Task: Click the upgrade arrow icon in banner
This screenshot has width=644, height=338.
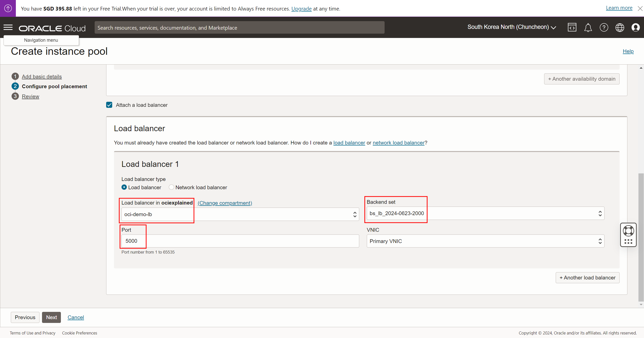Action: [x=8, y=8]
